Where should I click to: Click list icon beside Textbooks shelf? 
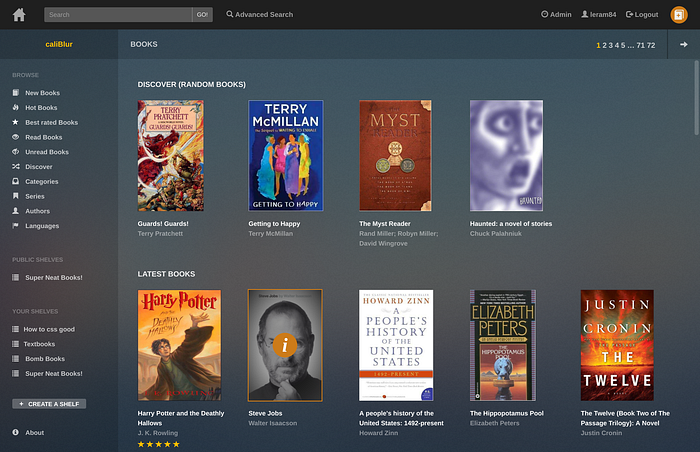coord(15,344)
